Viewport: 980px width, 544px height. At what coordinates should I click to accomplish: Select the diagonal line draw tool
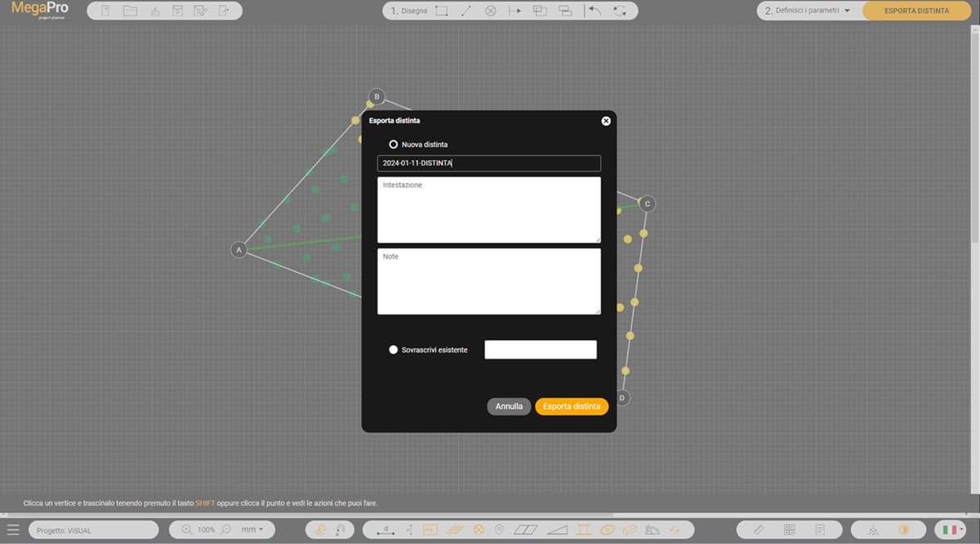[465, 11]
